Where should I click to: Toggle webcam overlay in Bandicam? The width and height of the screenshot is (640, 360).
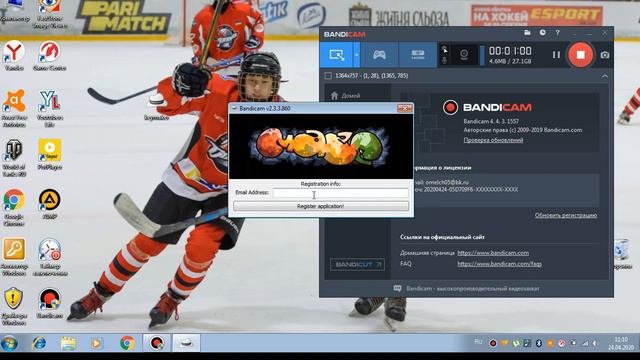[x=464, y=55]
